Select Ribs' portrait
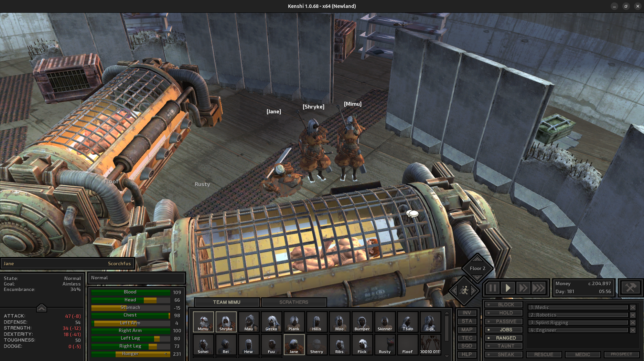This screenshot has height=361, width=644. pos(339,344)
